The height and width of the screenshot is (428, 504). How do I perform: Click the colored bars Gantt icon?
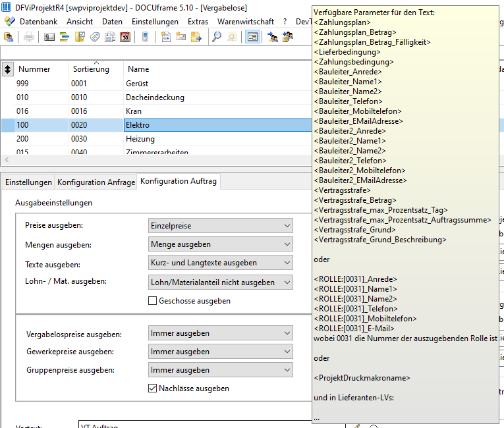point(65,37)
